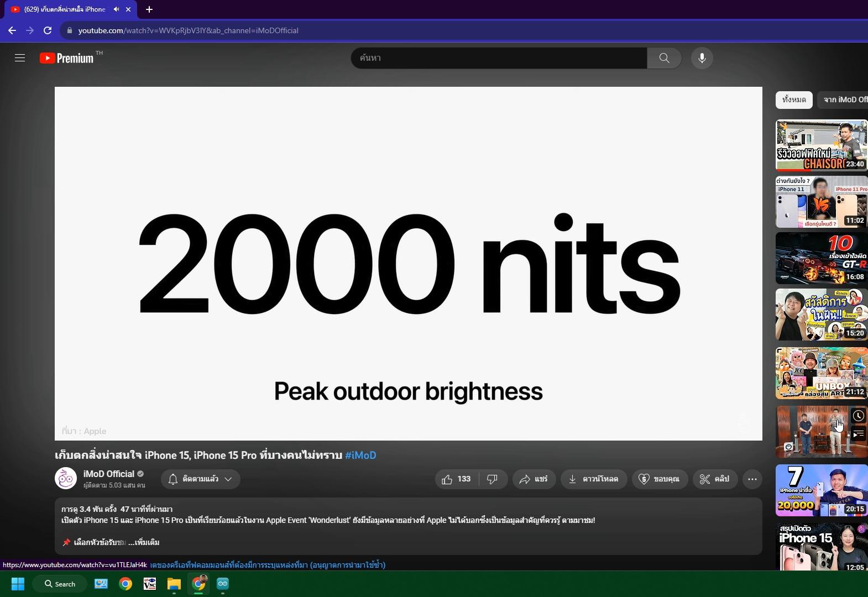This screenshot has width=868, height=597.
Task: Close the YouTube browser tab
Action: [x=128, y=9]
